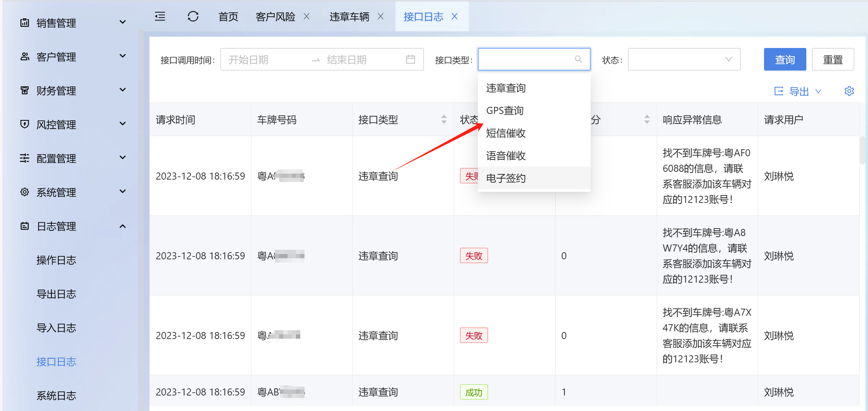The width and height of the screenshot is (868, 411).
Task: Click the 查询 button
Action: point(784,59)
